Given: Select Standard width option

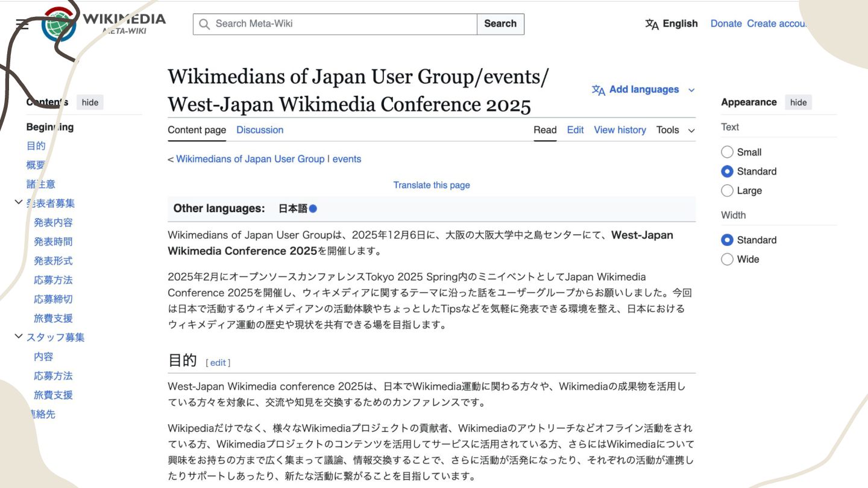Looking at the screenshot, I should 727,240.
